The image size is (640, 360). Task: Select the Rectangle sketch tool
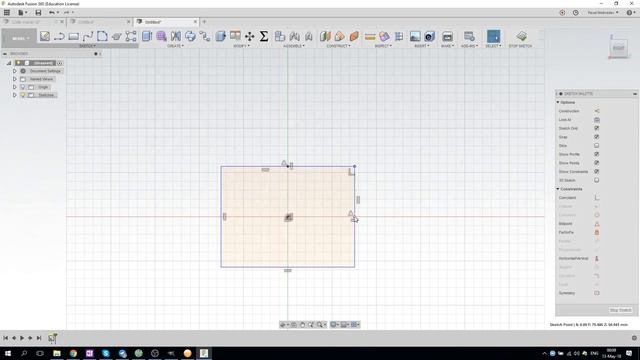(73, 36)
